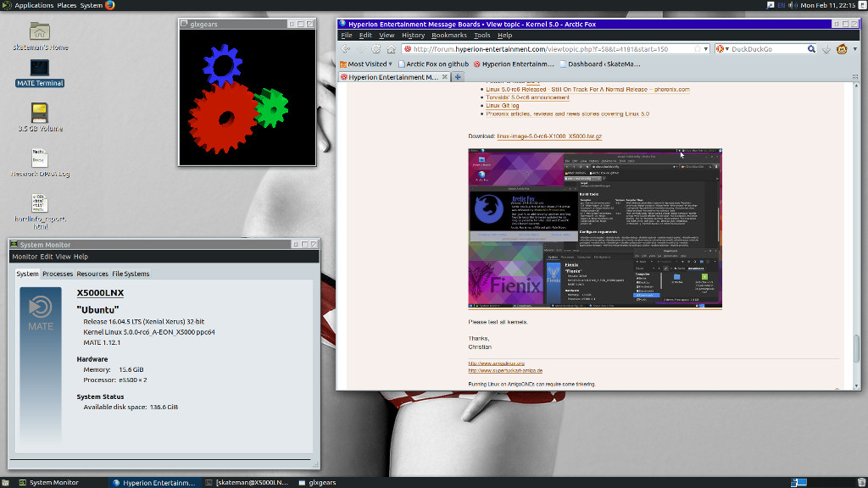Viewport: 868px width, 488px height.
Task: Open the Arctic Fox window menu icon
Action: tap(342, 24)
